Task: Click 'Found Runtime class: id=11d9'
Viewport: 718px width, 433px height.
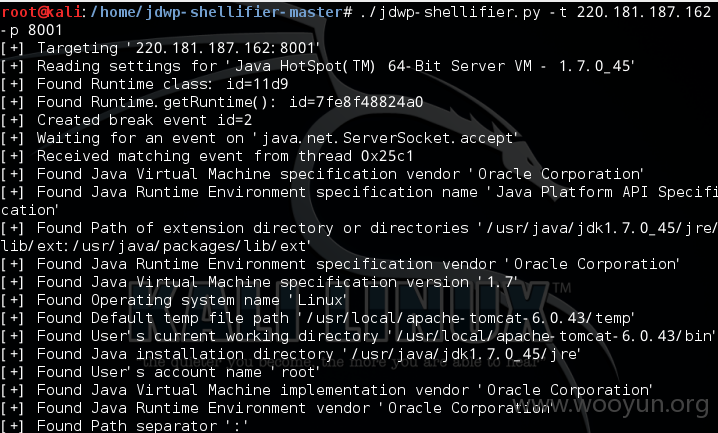Action: click(144, 84)
